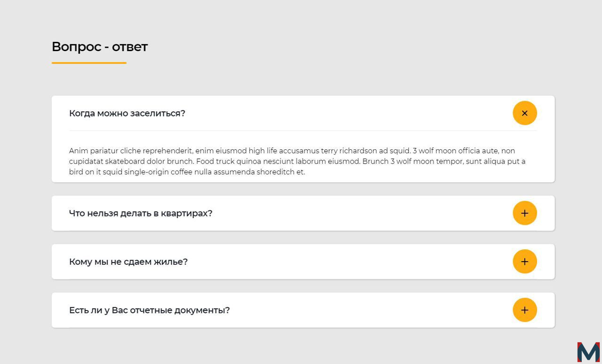Expand the "Что нельзя делать в квартирах?" title

pos(141,213)
